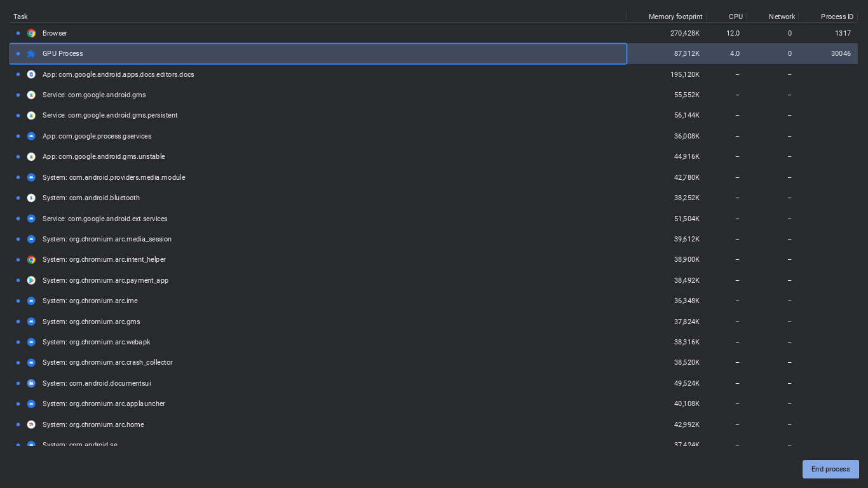
Task: Click icon beside org.chromium.arc.webapk
Action: [31, 342]
